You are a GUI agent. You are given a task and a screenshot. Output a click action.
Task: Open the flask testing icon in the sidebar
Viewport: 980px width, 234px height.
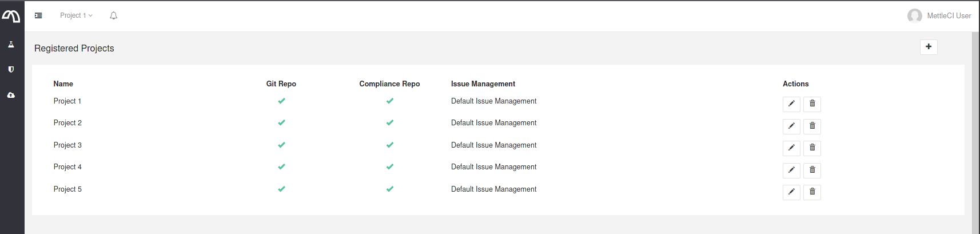11,45
